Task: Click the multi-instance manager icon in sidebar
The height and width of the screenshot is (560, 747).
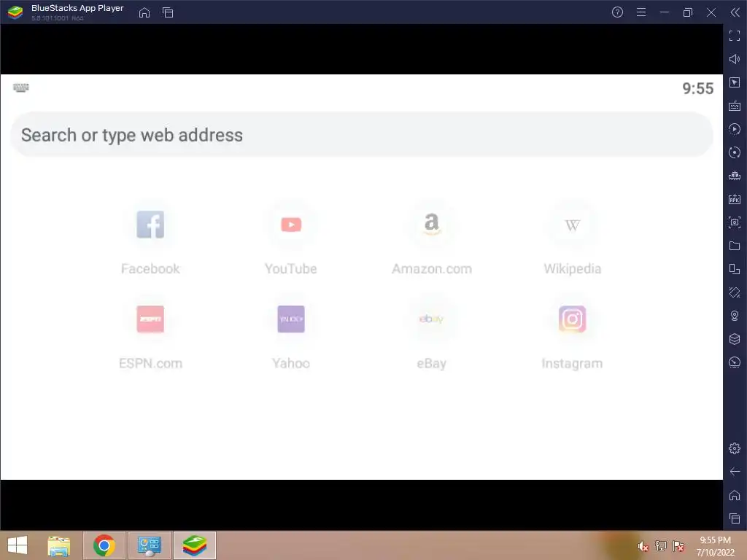Action: [735, 269]
